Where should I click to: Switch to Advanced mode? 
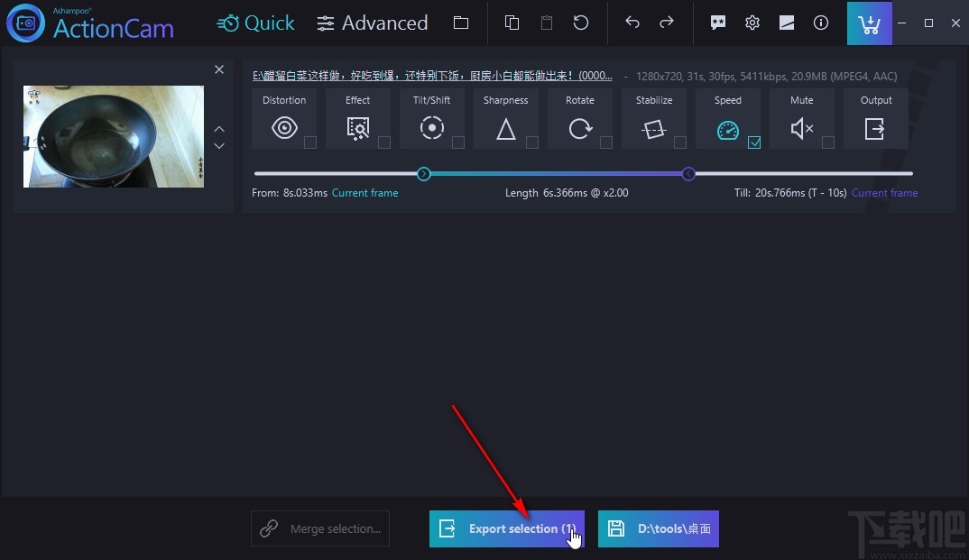tap(372, 23)
